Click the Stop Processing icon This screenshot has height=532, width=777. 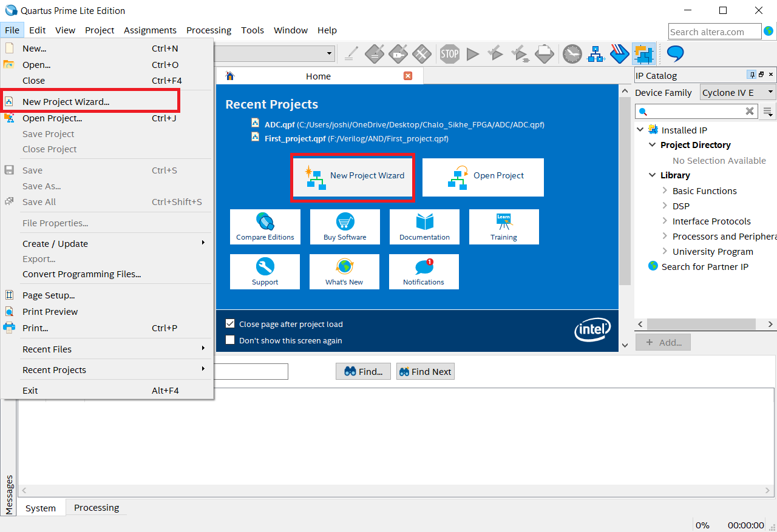click(450, 54)
